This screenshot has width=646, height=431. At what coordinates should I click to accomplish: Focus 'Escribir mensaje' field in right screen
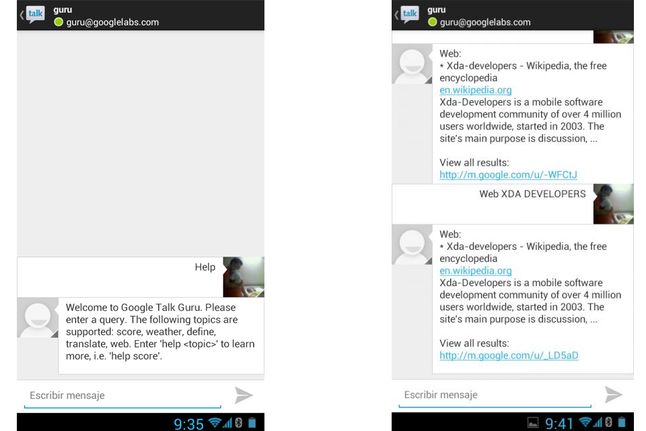tap(495, 396)
